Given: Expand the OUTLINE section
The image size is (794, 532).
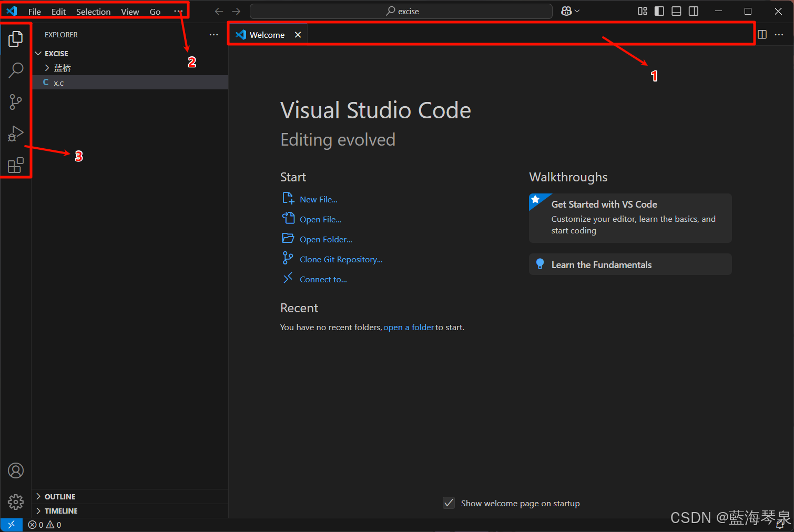Looking at the screenshot, I should pyautogui.click(x=38, y=496).
